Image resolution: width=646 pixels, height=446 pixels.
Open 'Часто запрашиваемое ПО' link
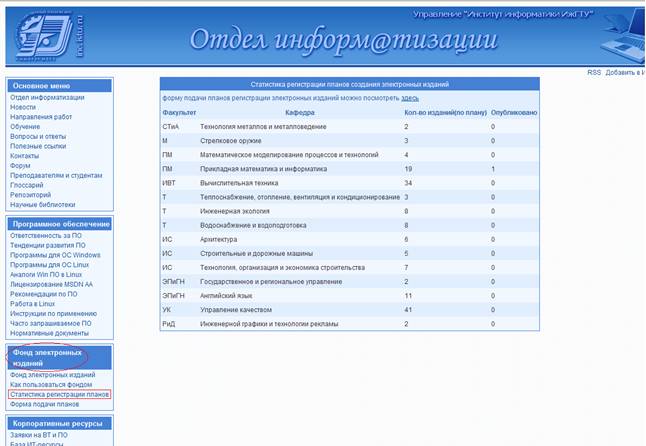(51, 323)
